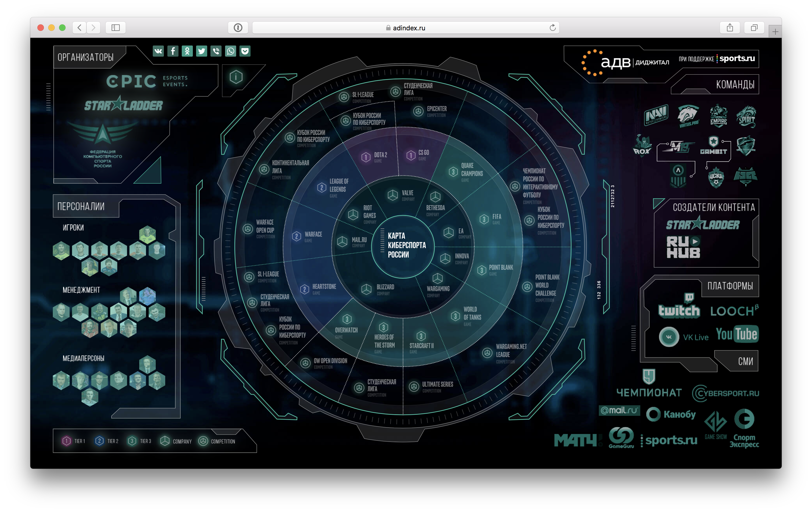Choose the Team Spirit logo
The width and height of the screenshot is (812, 512).
tap(746, 117)
